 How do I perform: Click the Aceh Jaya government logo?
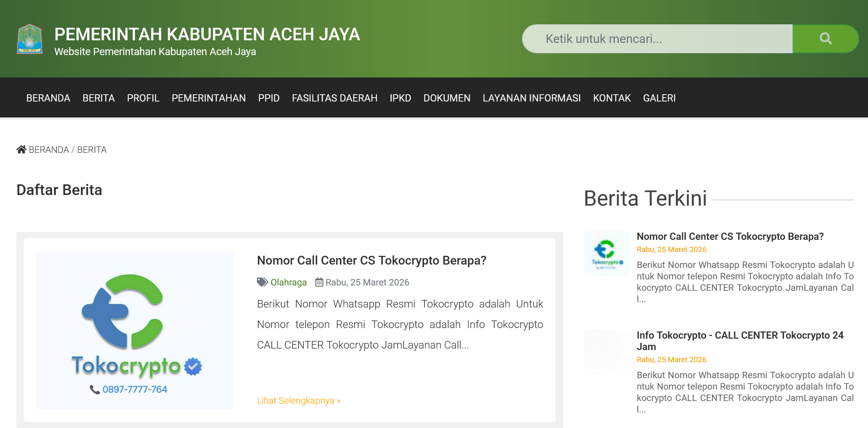[x=30, y=39]
